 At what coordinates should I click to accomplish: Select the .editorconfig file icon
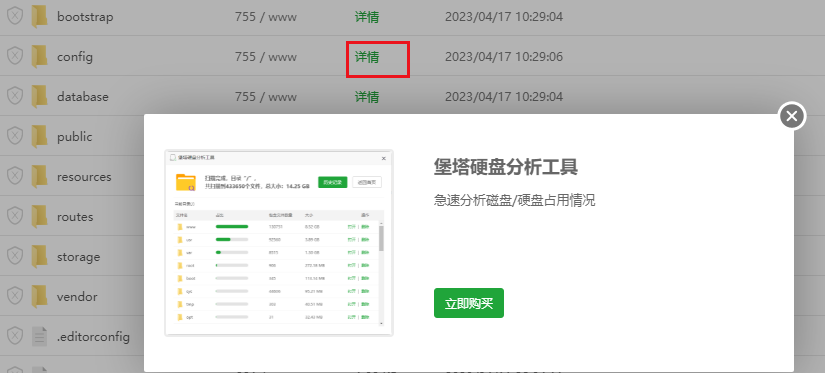[39, 336]
